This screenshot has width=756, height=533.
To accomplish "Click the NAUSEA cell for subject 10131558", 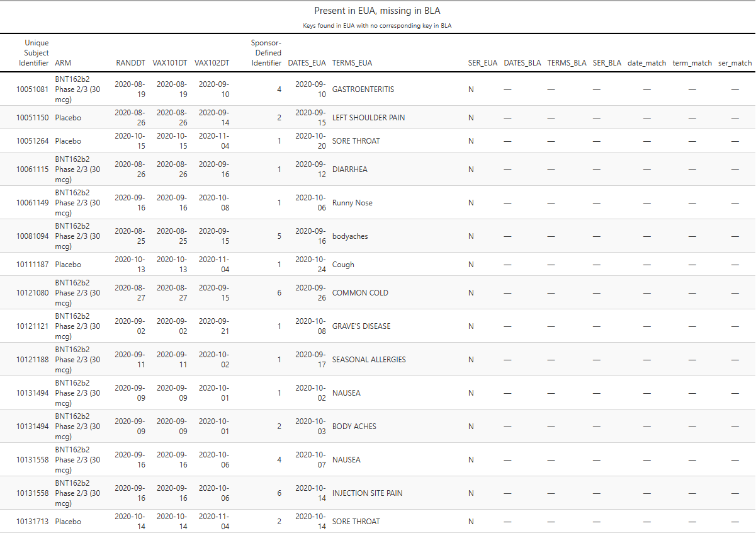I will click(346, 460).
